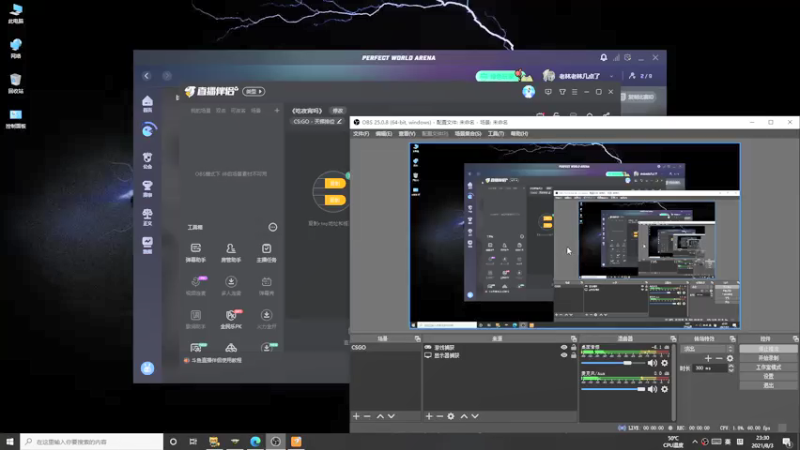Pop out the 场景 dock panel icon

pyautogui.click(x=417, y=339)
